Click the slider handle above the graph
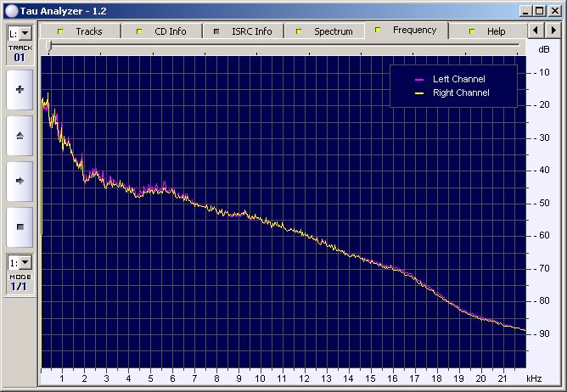The image size is (567, 392). pyautogui.click(x=49, y=47)
